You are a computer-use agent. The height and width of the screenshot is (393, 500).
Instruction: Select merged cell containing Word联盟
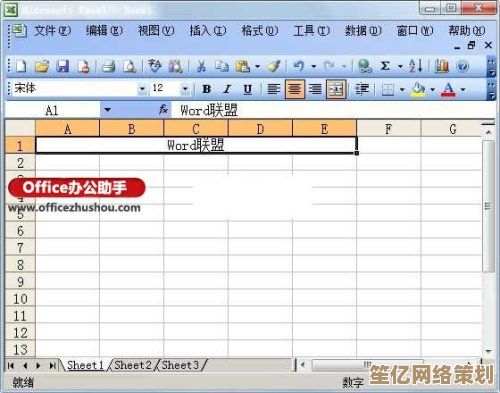196,145
